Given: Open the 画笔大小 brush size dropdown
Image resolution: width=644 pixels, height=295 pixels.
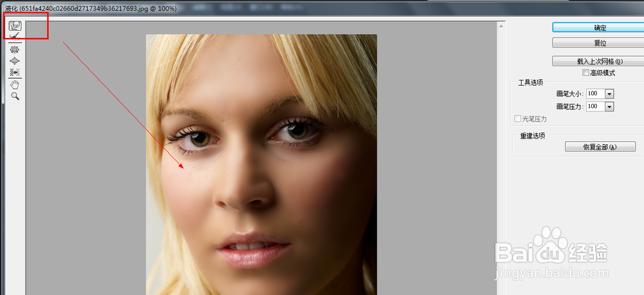Looking at the screenshot, I should [x=609, y=93].
